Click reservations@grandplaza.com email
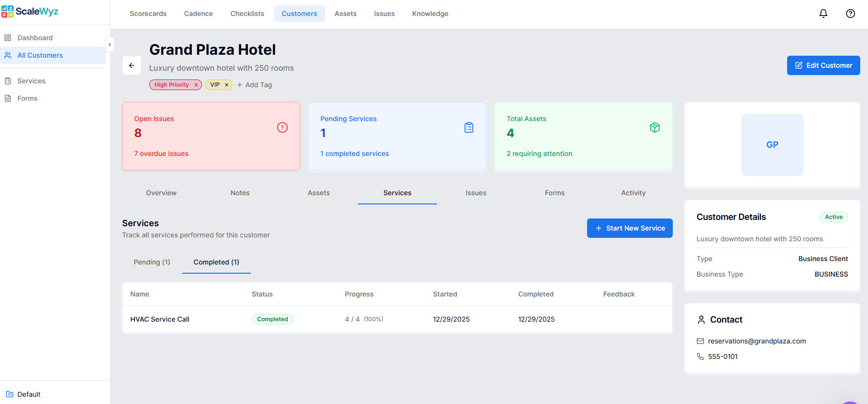The width and height of the screenshot is (868, 404). (x=757, y=341)
